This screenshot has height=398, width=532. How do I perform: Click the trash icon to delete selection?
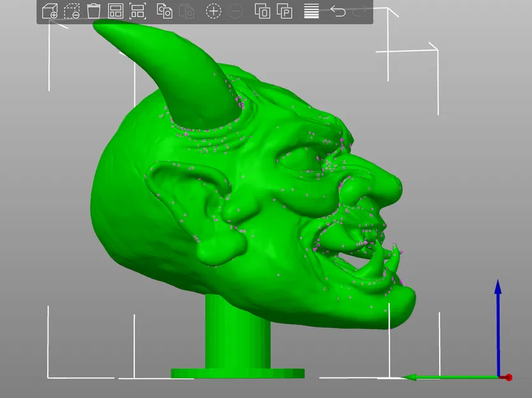click(x=94, y=11)
